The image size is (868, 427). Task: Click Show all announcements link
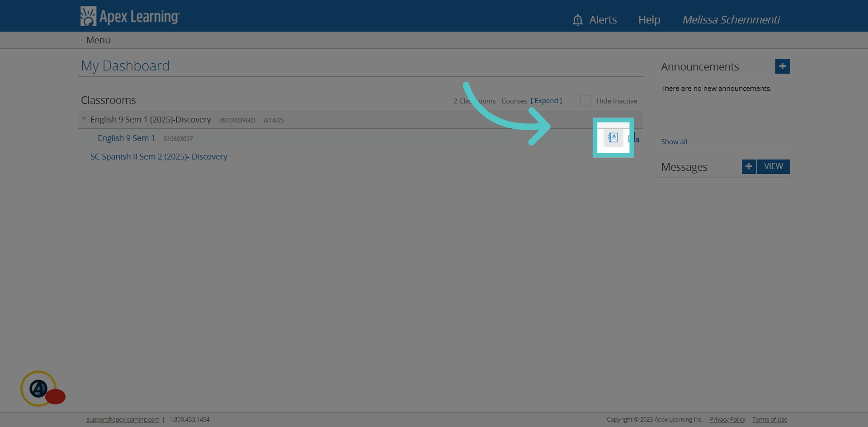[674, 141]
